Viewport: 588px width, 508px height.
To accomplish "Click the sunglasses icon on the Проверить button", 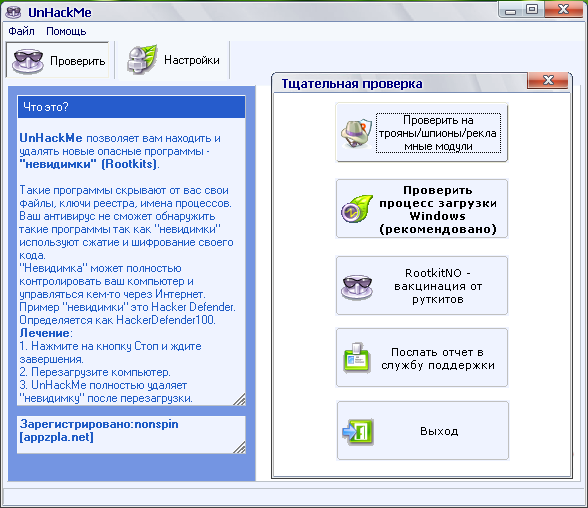I will coord(28,60).
